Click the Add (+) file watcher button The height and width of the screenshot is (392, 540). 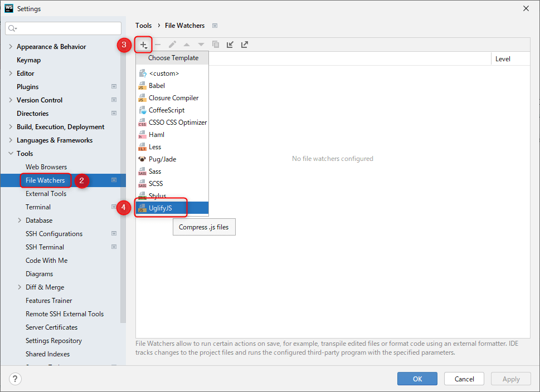[144, 45]
